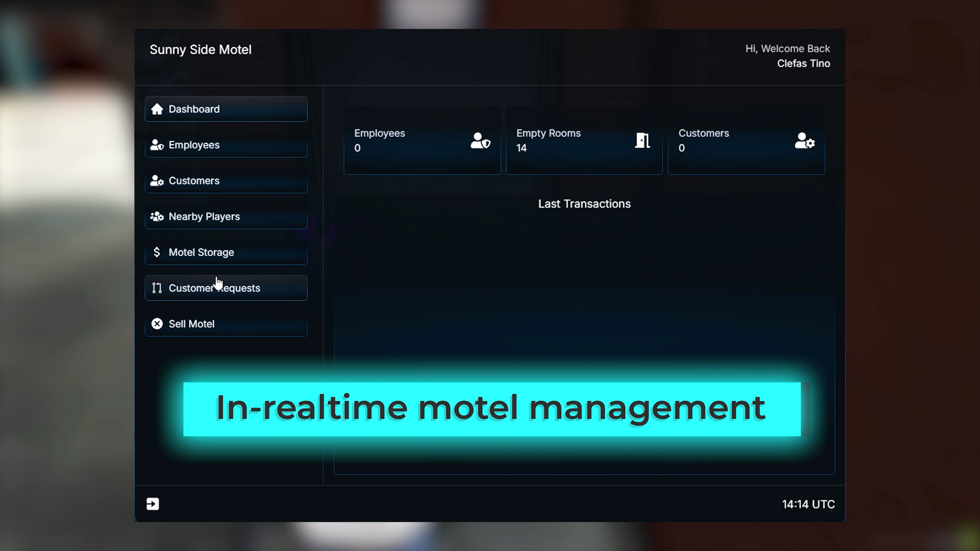Click the person-shield icon in Employees card

[x=480, y=141]
